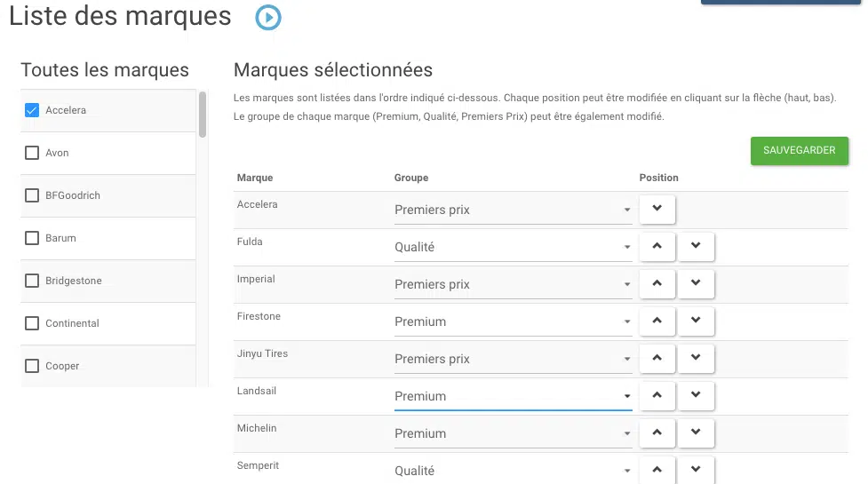The width and height of the screenshot is (868, 484).
Task: Move Accelera down with arrow button
Action: pyautogui.click(x=657, y=210)
